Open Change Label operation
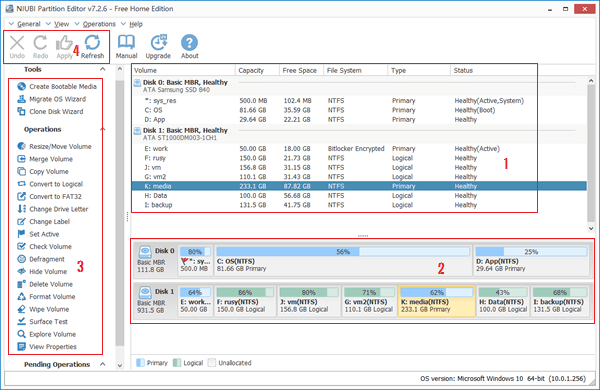This screenshot has width=600, height=390. click(44, 222)
